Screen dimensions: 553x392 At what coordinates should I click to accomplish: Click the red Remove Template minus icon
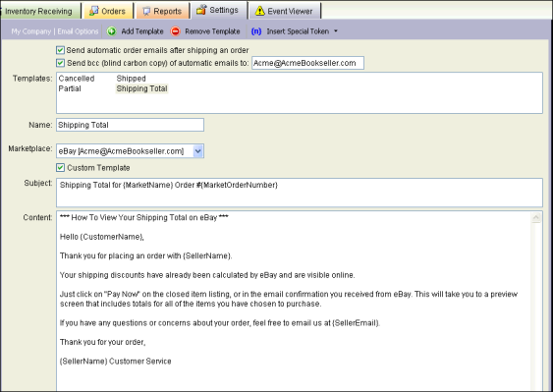tap(175, 31)
